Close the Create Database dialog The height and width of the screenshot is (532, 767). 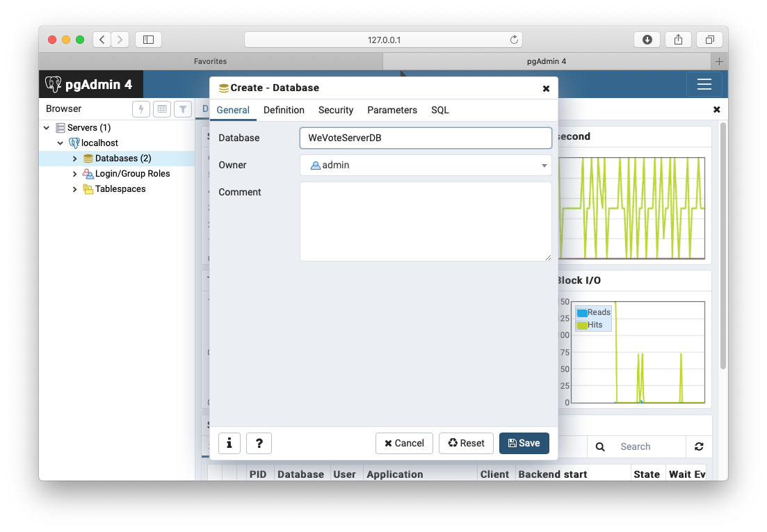click(546, 88)
